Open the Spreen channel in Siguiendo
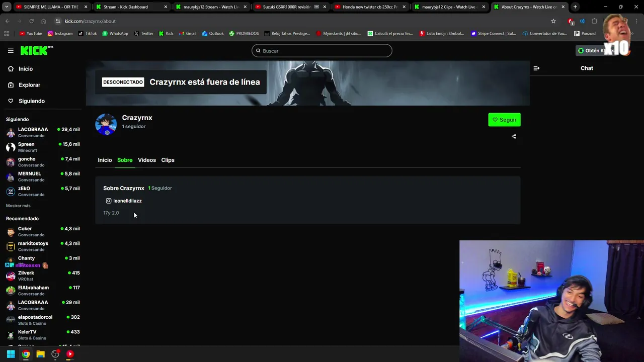 pyautogui.click(x=43, y=147)
